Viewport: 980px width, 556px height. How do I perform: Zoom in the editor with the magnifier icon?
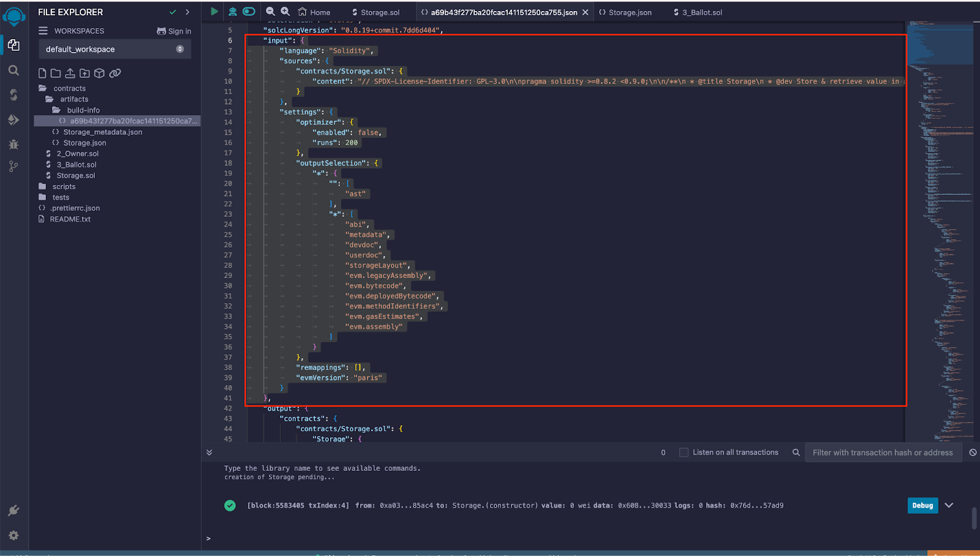click(x=285, y=12)
